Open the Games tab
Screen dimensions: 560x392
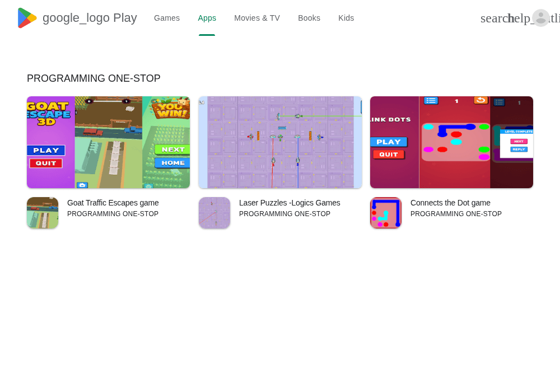tap(167, 18)
